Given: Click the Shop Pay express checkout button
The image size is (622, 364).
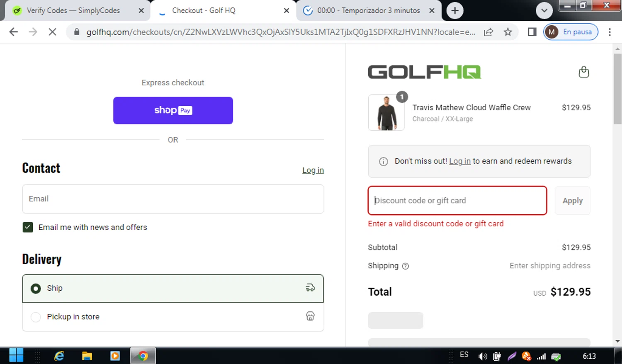Looking at the screenshot, I should [173, 110].
